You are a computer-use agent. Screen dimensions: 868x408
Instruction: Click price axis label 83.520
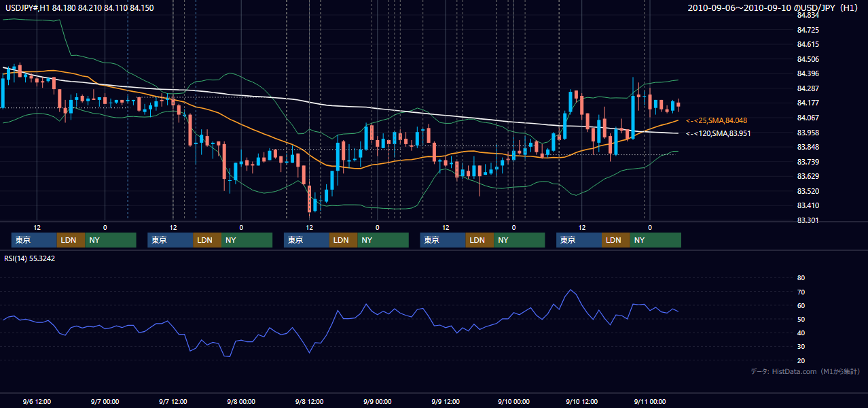[808, 191]
